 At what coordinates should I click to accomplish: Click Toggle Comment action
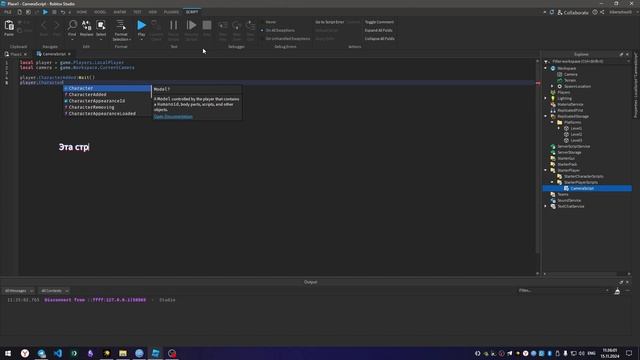click(x=379, y=22)
